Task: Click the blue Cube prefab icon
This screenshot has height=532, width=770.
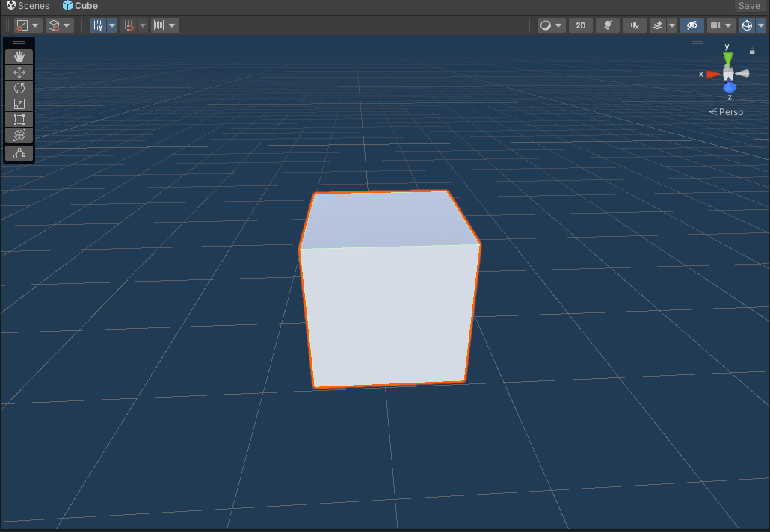Action: [67, 5]
